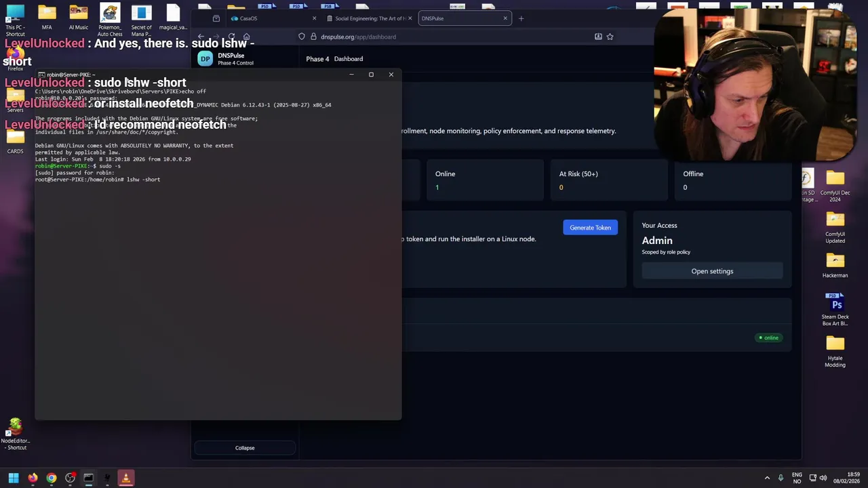Open Windows Start menu
Screen dimensions: 868x488
[14, 478]
